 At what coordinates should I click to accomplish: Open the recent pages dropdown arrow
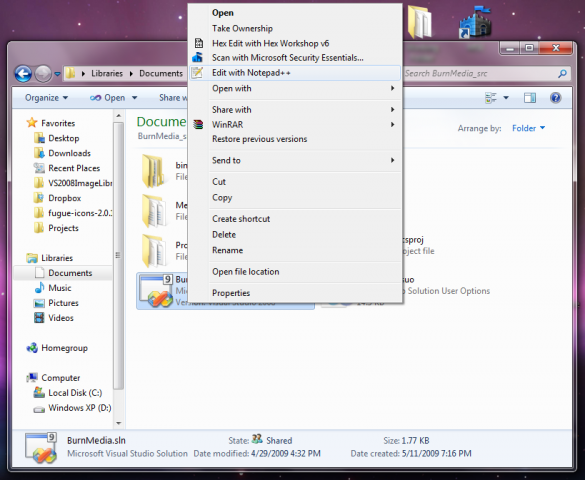pos(57,74)
